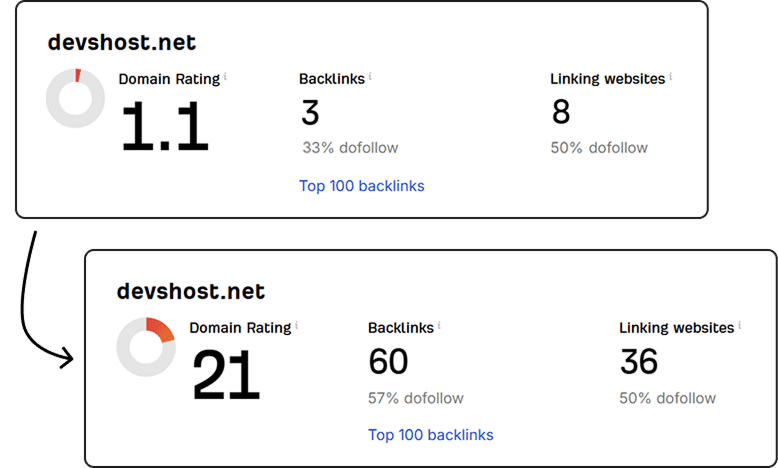Click the info icon beside Backlinks count 3
The image size is (778, 468).
coord(371,75)
